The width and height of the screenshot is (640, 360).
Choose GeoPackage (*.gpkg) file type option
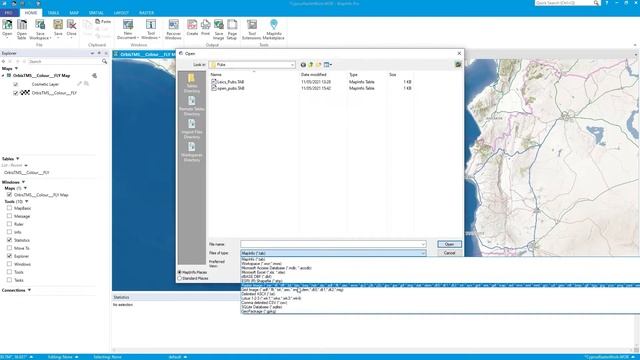click(259, 311)
